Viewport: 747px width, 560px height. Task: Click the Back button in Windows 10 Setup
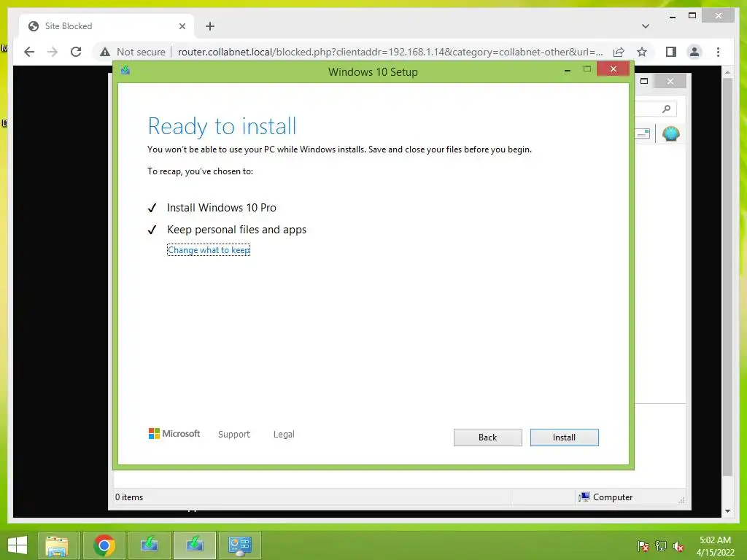point(487,437)
